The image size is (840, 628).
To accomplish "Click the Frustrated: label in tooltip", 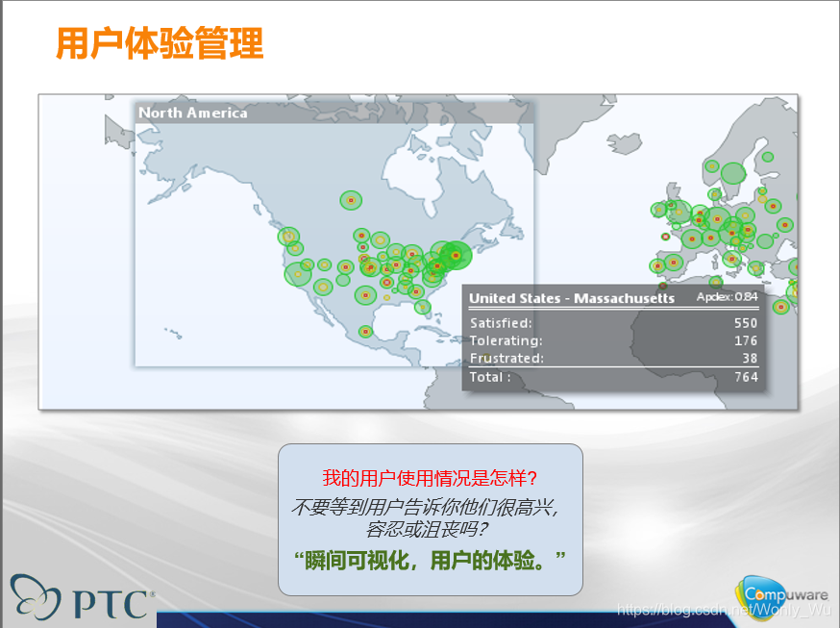I will (506, 359).
